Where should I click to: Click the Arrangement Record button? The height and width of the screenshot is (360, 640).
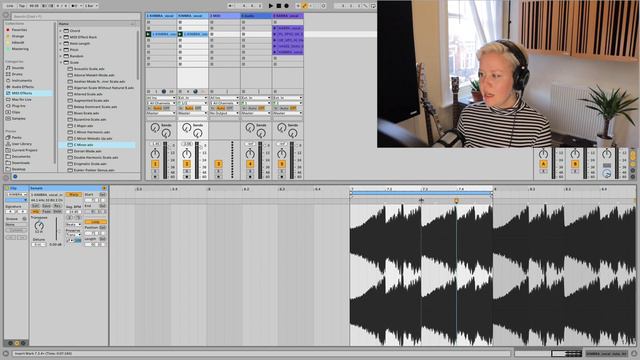pos(287,6)
